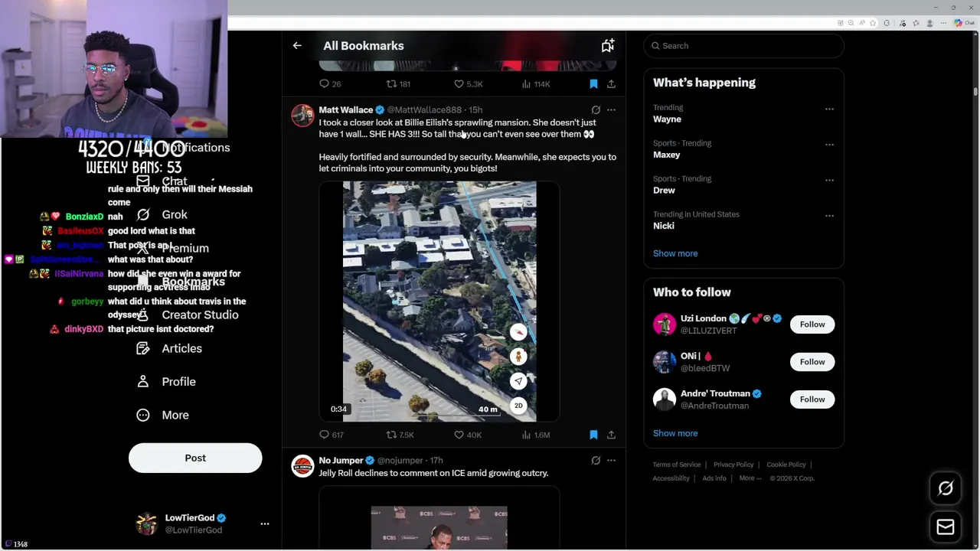Viewport: 980px width, 551px height.
Task: Go back using the arrow beside All Bookmarks
Action: click(297, 46)
